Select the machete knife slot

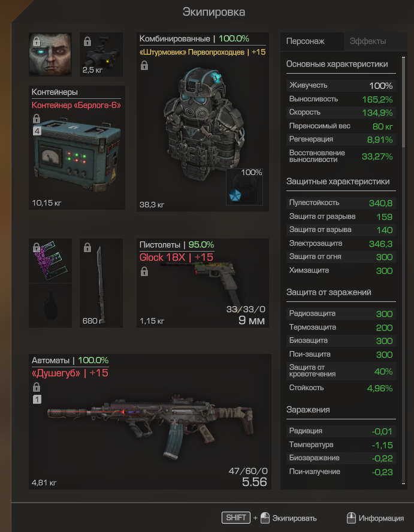[x=101, y=283]
